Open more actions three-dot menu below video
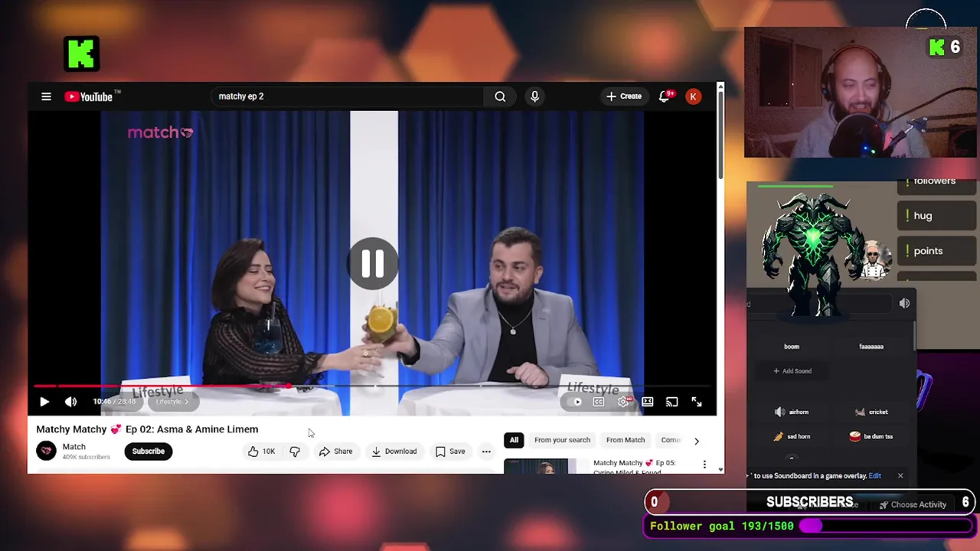 click(486, 452)
